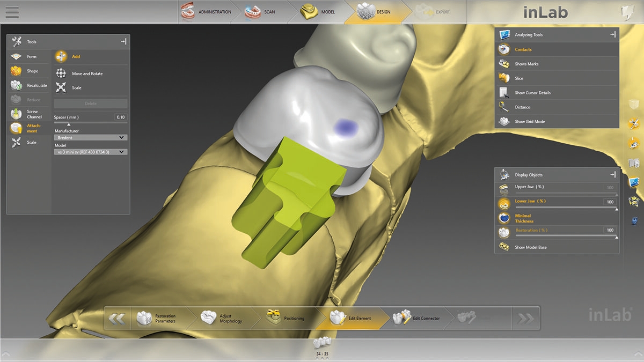Screen dimensions: 644x362
Task: Click Show Cursor Details icon
Action: point(504,93)
